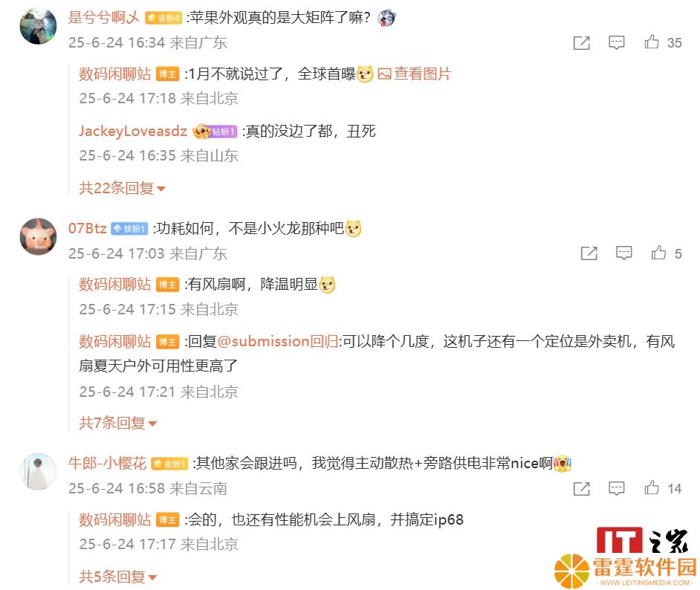Open @submission回归 mention link
Screen dimensions: 700x590
(278, 341)
